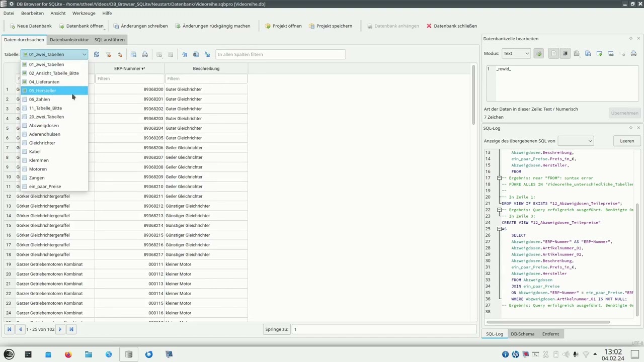Insert a new record icon in table toolbar
The width and height of the screenshot is (644, 362).
tap(159, 54)
